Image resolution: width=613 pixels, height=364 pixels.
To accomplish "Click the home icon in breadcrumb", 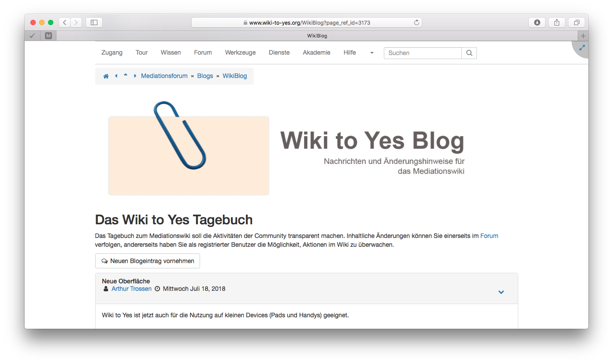I will [106, 76].
